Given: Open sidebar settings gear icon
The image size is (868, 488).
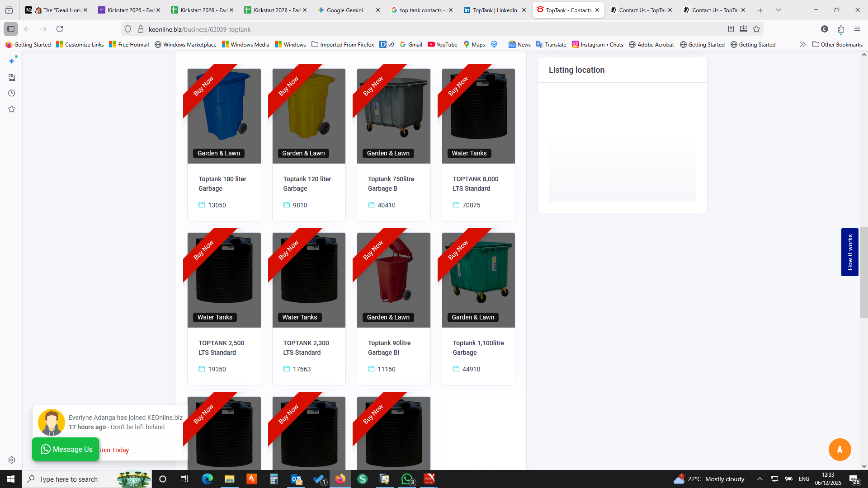Looking at the screenshot, I should click(x=12, y=460).
